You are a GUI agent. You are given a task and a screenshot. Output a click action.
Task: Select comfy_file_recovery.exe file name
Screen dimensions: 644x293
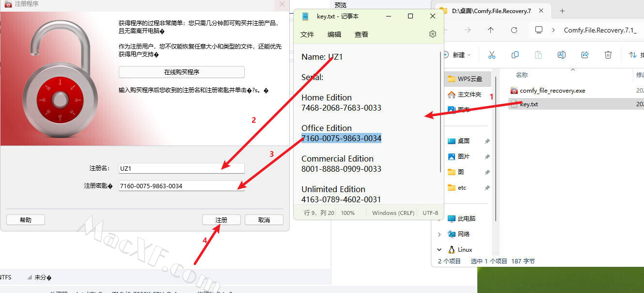552,91
